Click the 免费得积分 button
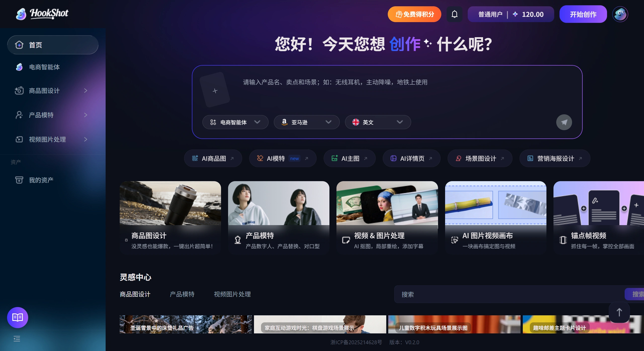 tap(414, 14)
